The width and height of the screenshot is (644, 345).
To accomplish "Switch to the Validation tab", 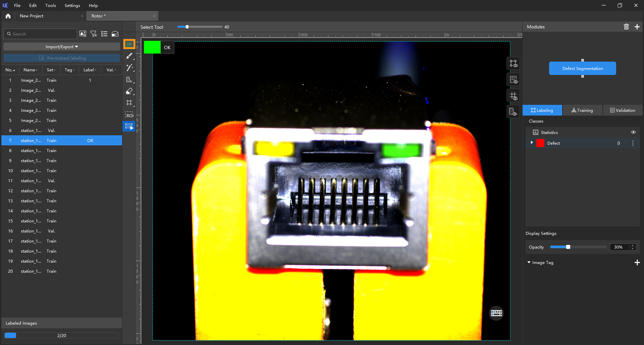I will pyautogui.click(x=623, y=110).
